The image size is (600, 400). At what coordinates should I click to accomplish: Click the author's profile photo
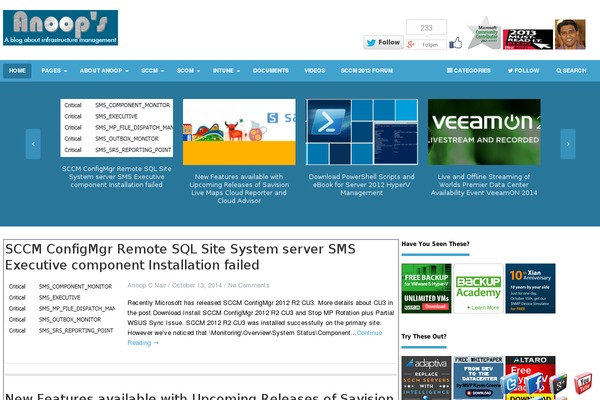(x=570, y=34)
